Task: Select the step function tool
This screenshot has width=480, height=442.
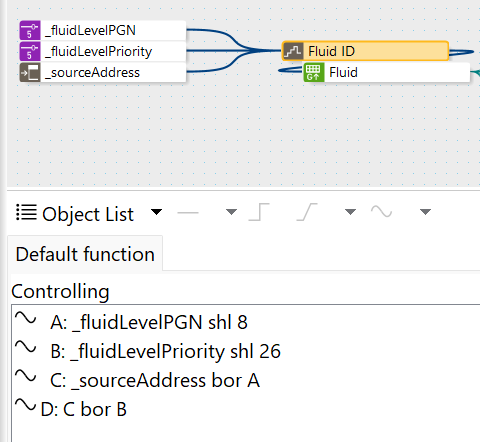Action: coord(259,212)
